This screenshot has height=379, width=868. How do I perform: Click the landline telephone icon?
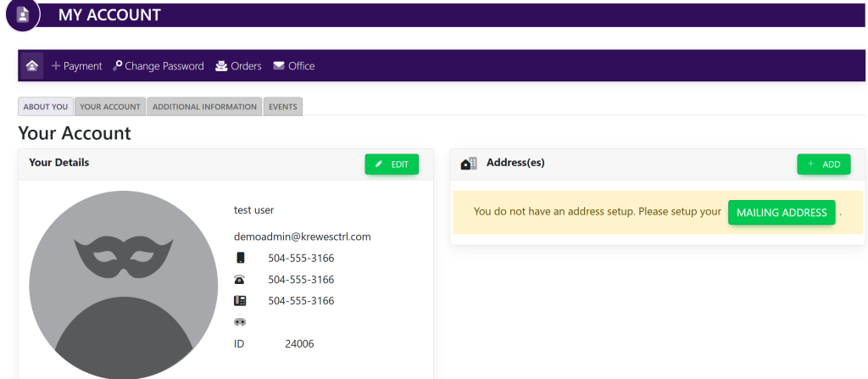[240, 280]
